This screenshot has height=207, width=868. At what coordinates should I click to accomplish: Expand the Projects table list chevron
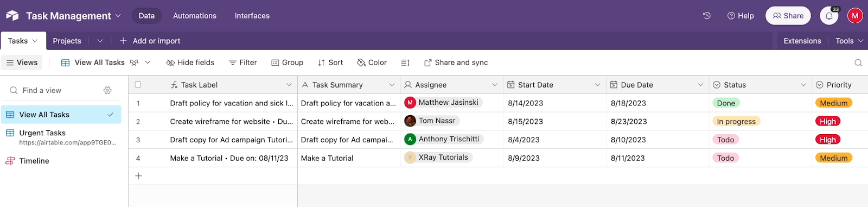point(100,41)
